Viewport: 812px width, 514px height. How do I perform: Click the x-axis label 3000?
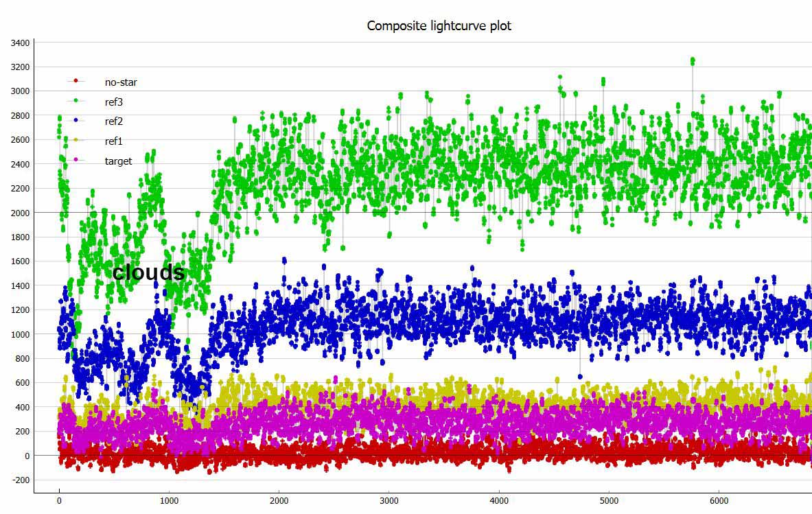pyautogui.click(x=389, y=500)
